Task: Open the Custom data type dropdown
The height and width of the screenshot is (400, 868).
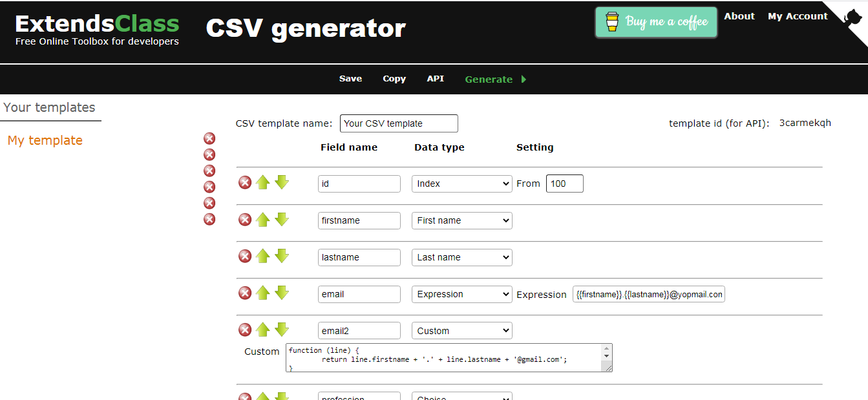Action: coord(462,331)
